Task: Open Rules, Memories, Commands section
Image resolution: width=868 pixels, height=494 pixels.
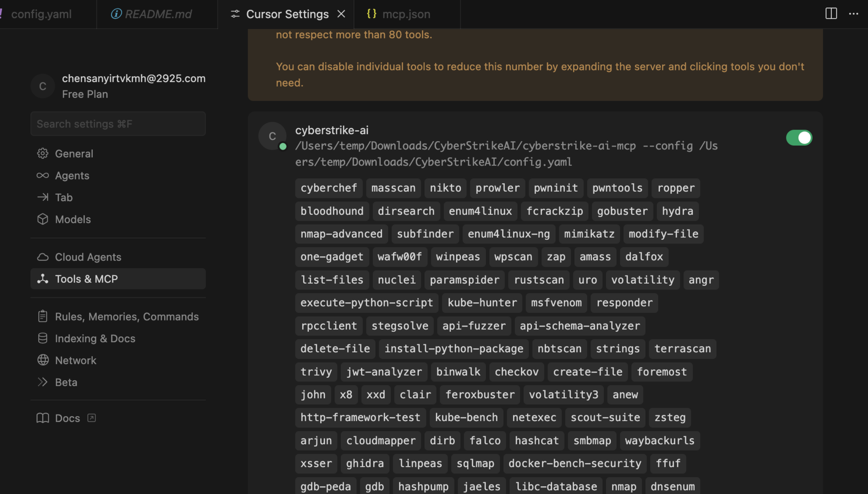Action: pos(127,316)
